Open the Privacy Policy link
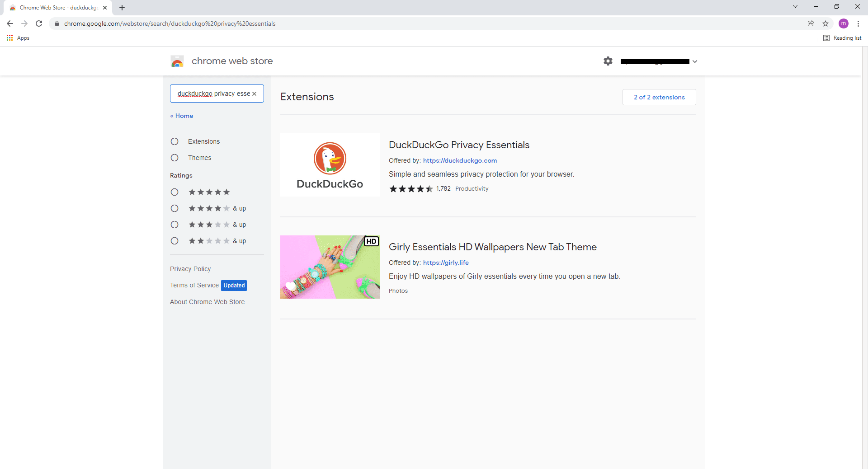This screenshot has height=469, width=868. point(190,269)
